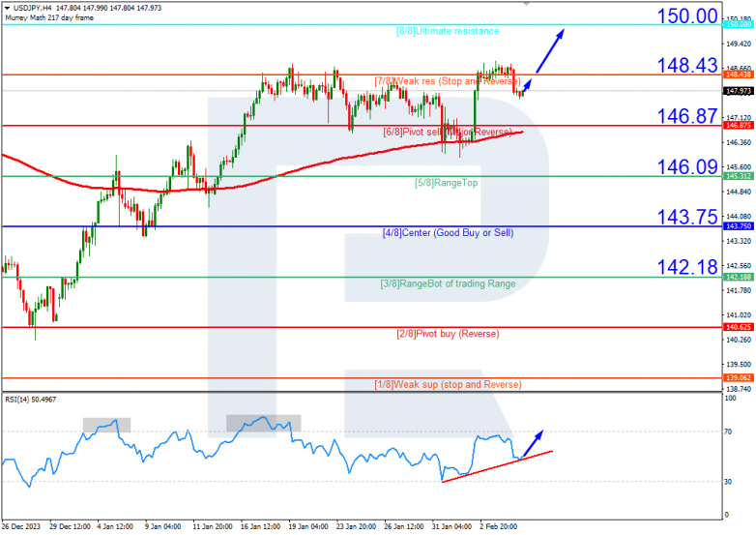
Task: Select the black 147.973 current price tag
Action: [x=739, y=91]
